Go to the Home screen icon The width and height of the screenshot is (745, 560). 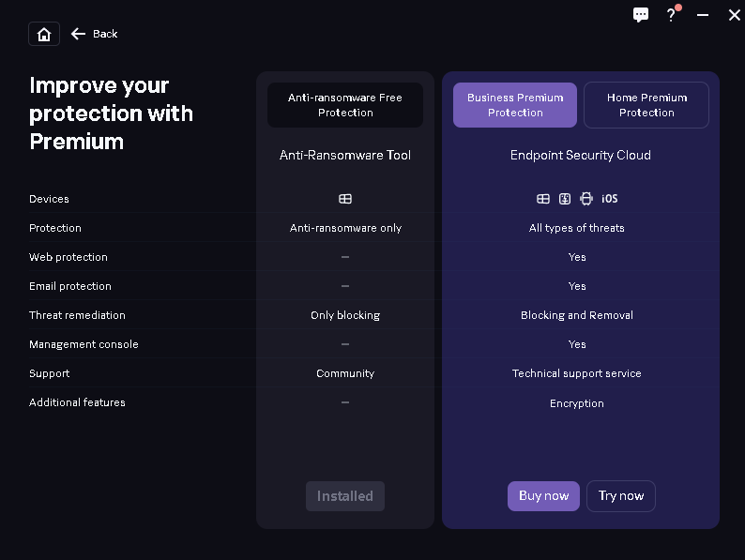click(x=44, y=34)
